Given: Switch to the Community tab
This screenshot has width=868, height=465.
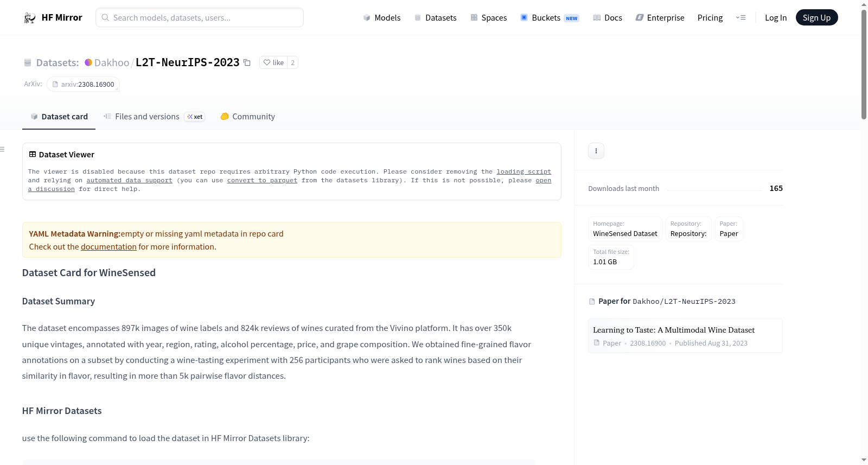Looking at the screenshot, I should click(x=248, y=117).
